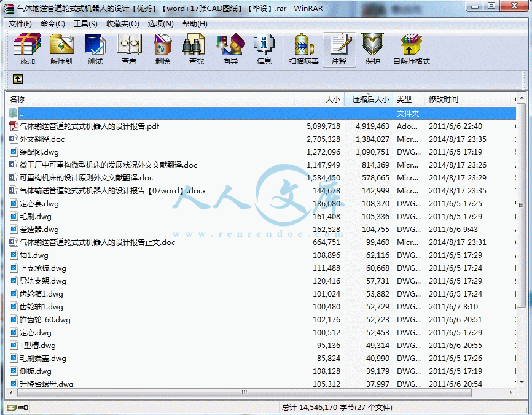The width and height of the screenshot is (532, 415).
Task: Click the Delete (删除) toolbar icon
Action: tap(163, 50)
